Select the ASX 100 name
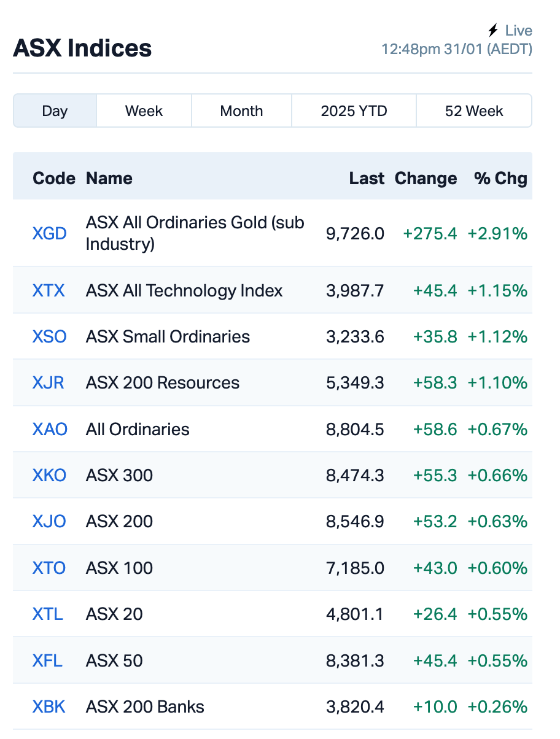The image size is (560, 739). tap(120, 568)
